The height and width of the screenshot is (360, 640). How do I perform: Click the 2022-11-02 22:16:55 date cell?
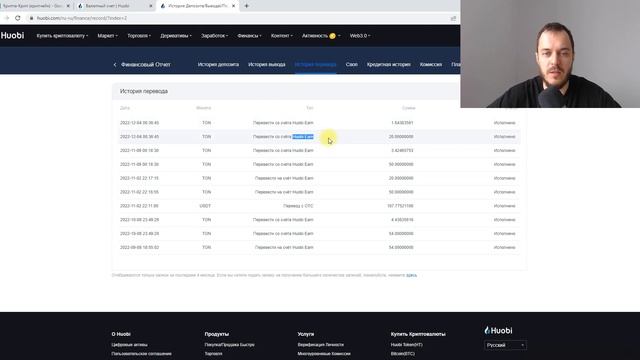tap(139, 192)
